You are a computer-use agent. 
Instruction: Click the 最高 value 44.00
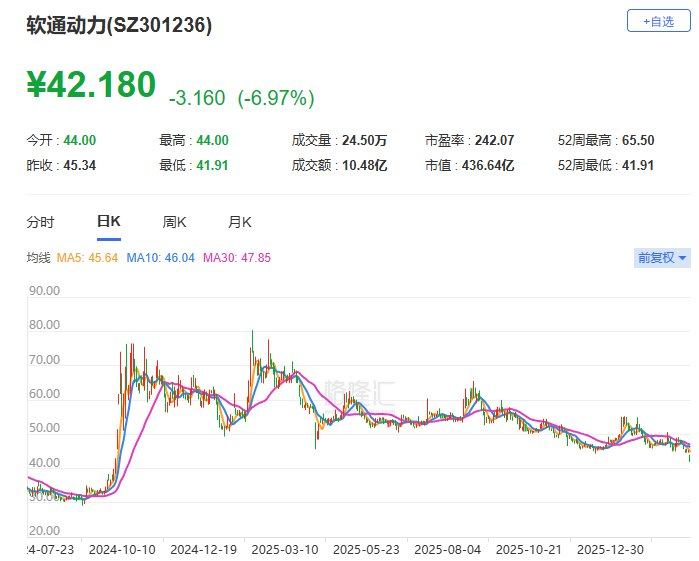[x=212, y=140]
